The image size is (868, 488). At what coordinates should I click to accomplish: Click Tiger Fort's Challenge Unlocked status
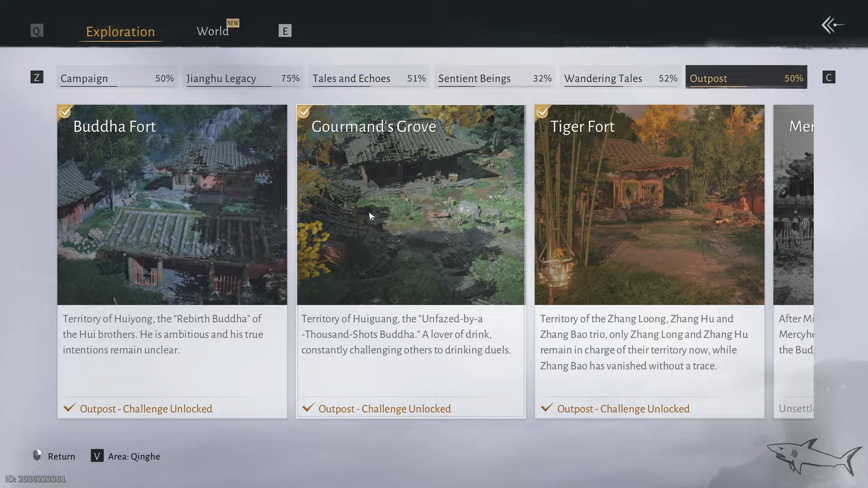[623, 408]
